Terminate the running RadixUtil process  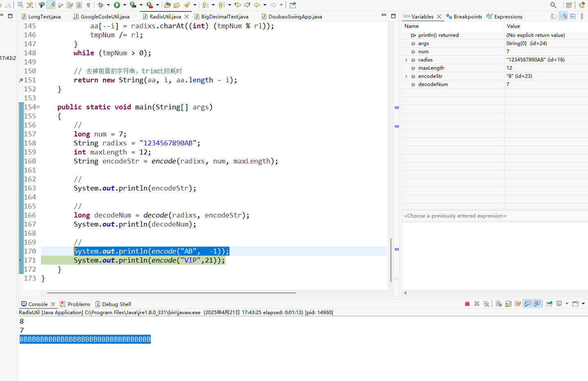point(468,304)
